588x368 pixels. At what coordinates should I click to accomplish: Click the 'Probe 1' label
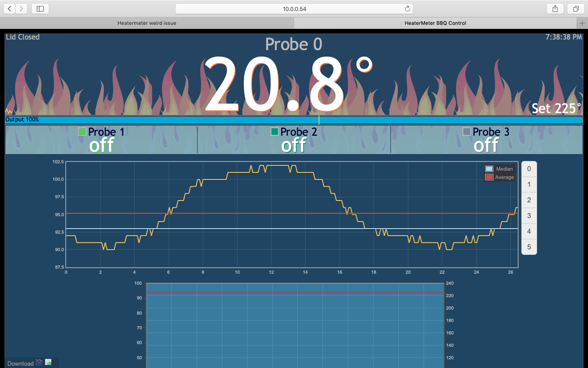pyautogui.click(x=106, y=132)
